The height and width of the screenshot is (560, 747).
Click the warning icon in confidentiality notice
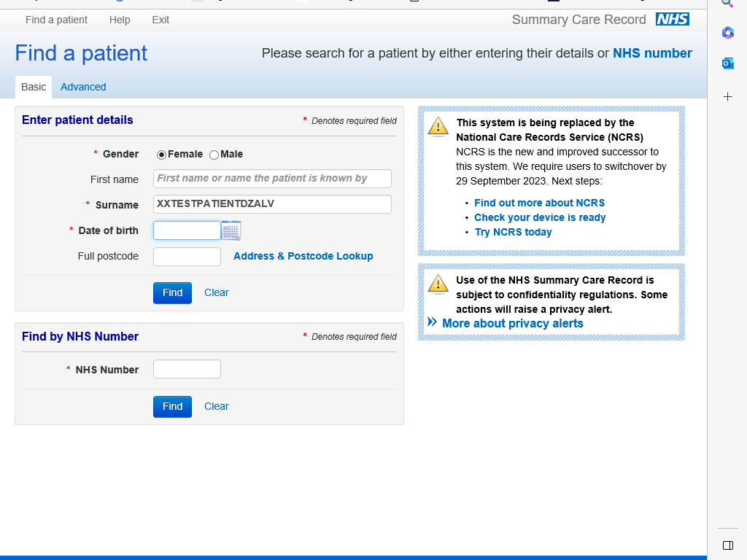tap(438, 284)
